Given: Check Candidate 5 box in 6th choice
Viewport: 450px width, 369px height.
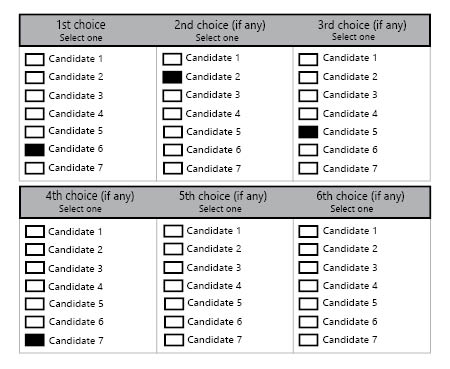Looking at the screenshot, I should tap(308, 304).
